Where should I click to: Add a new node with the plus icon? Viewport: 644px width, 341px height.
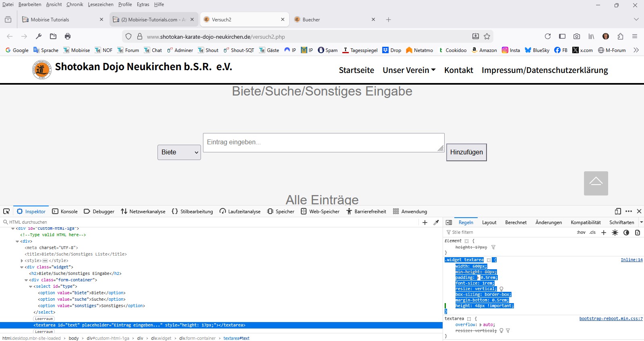coord(425,222)
